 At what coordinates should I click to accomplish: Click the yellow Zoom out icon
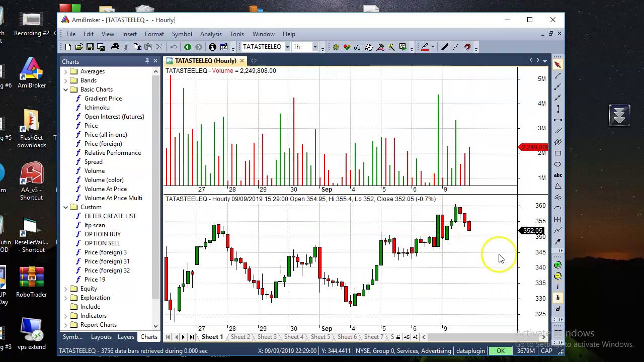(558, 276)
